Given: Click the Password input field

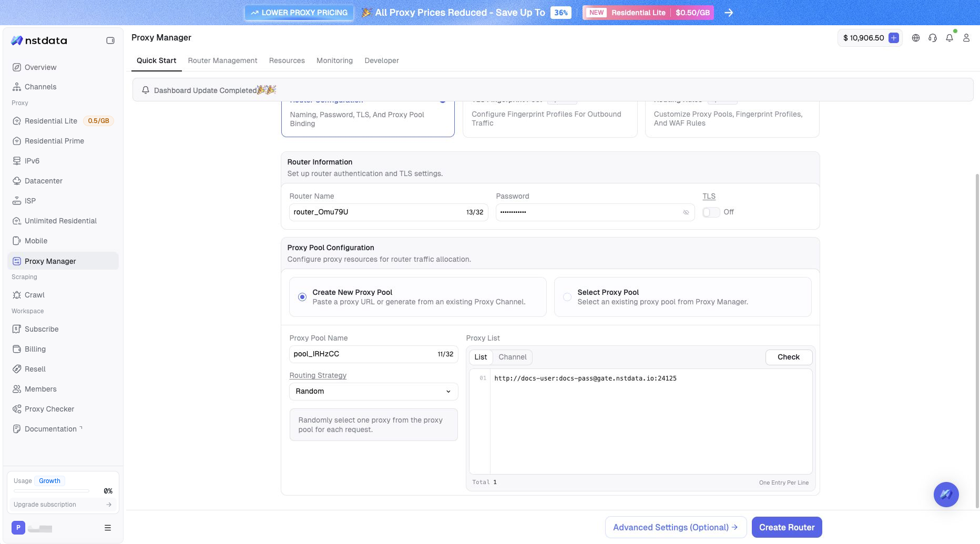Looking at the screenshot, I should coord(595,212).
